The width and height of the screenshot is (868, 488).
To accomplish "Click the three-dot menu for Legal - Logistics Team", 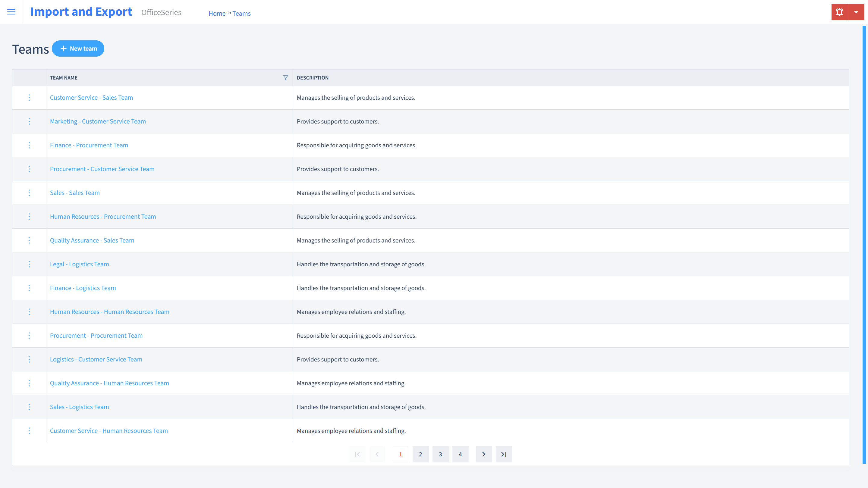I will point(29,264).
